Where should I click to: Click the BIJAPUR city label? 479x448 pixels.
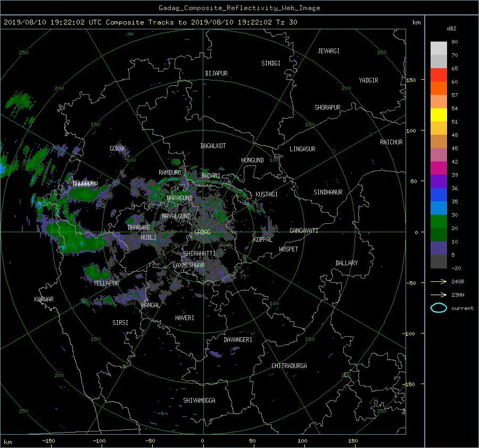216,74
